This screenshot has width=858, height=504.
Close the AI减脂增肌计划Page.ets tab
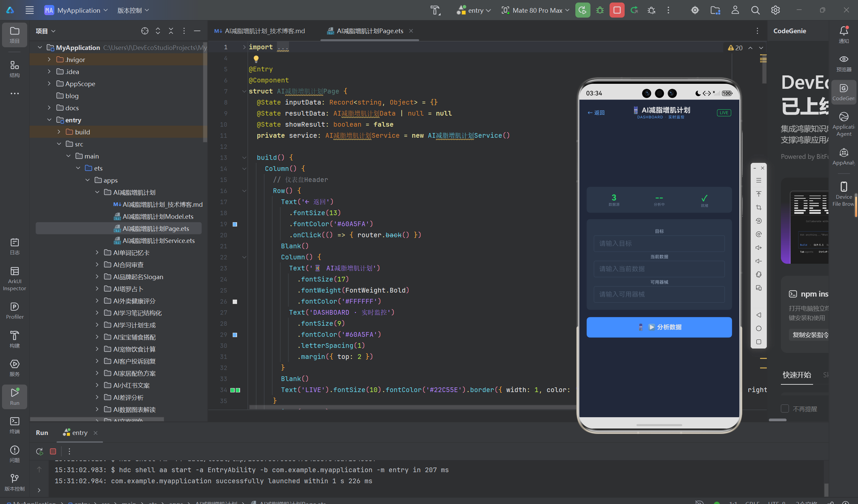tap(411, 31)
